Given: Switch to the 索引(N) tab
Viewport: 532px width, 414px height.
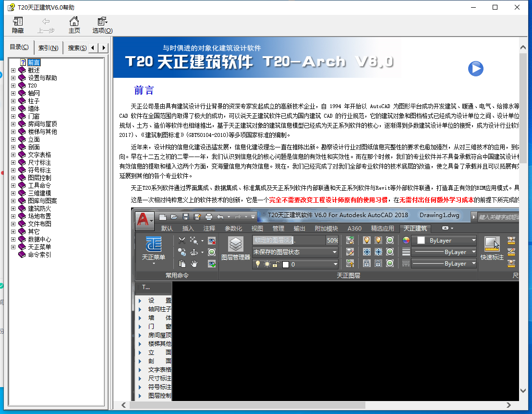Looking at the screenshot, I should coord(48,48).
